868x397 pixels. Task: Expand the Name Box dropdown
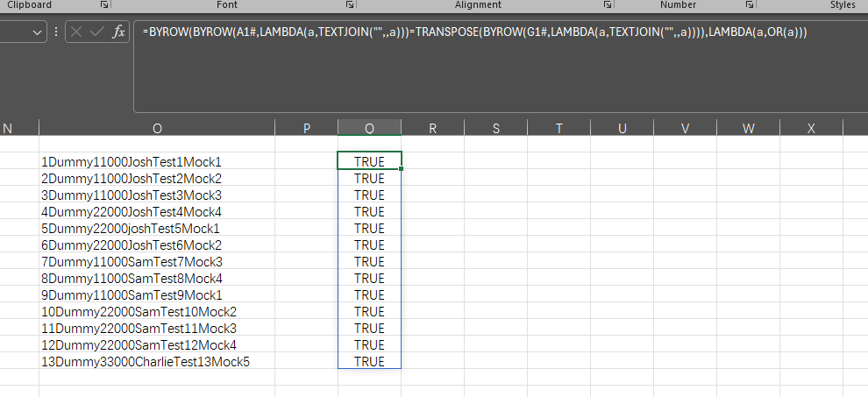37,32
